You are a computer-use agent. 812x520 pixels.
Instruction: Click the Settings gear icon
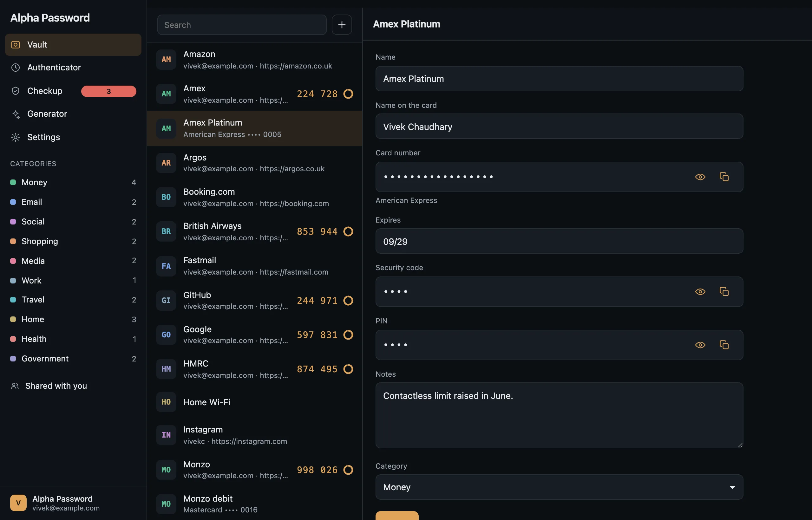pyautogui.click(x=16, y=137)
